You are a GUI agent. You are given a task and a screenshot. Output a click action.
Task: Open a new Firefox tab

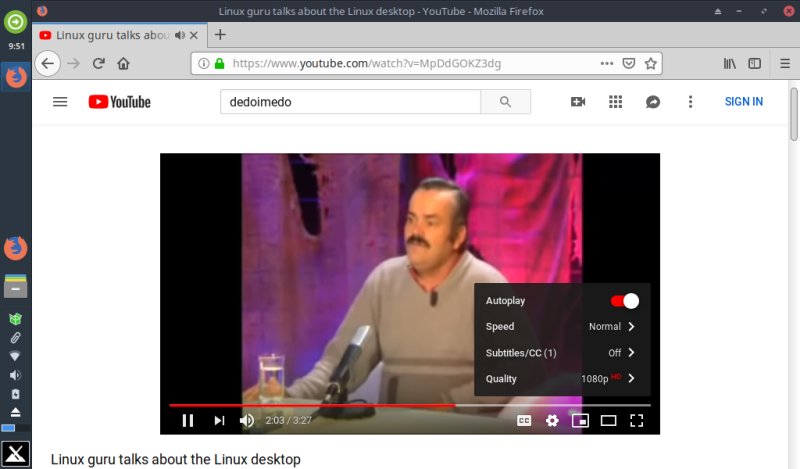pyautogui.click(x=220, y=34)
